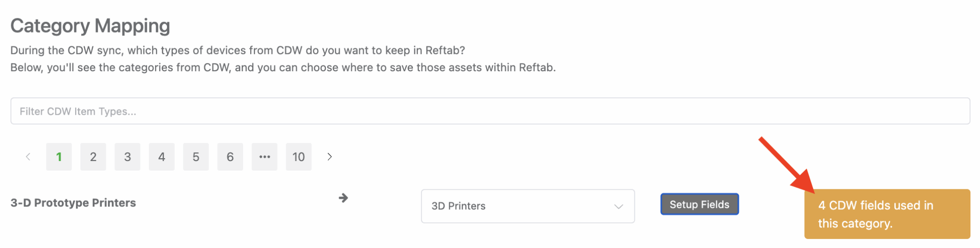Jump to last page 10

[x=299, y=157]
